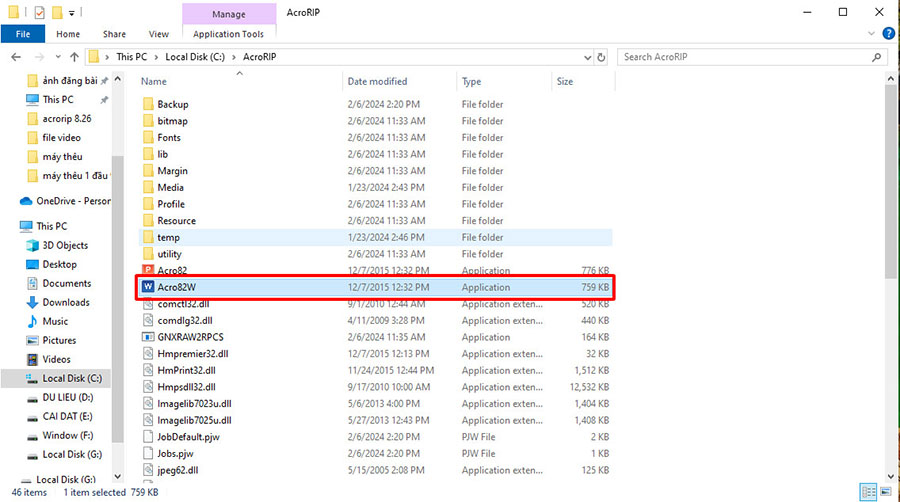This screenshot has height=502, width=900.
Task: Expand path chevron after This PC
Action: click(x=156, y=57)
